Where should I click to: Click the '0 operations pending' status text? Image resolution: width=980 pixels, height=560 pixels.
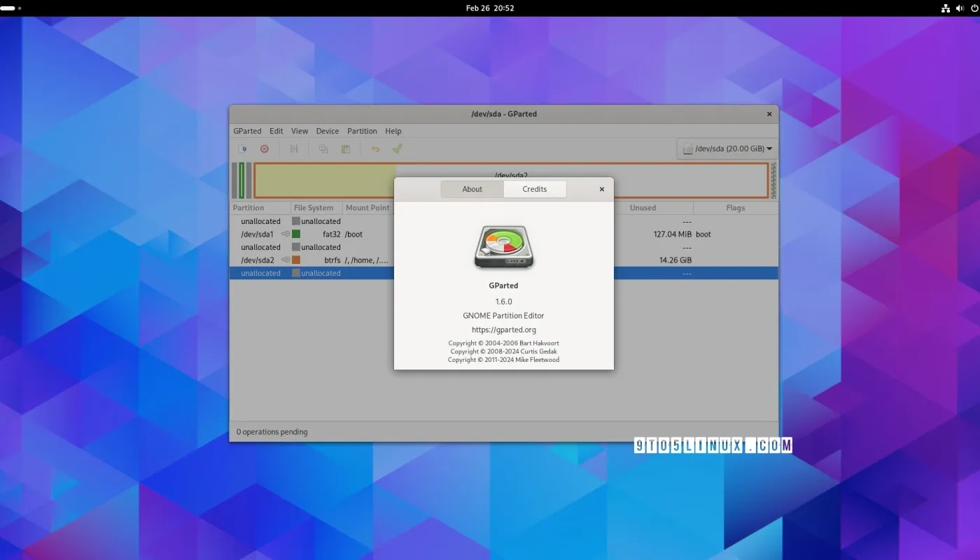272,432
